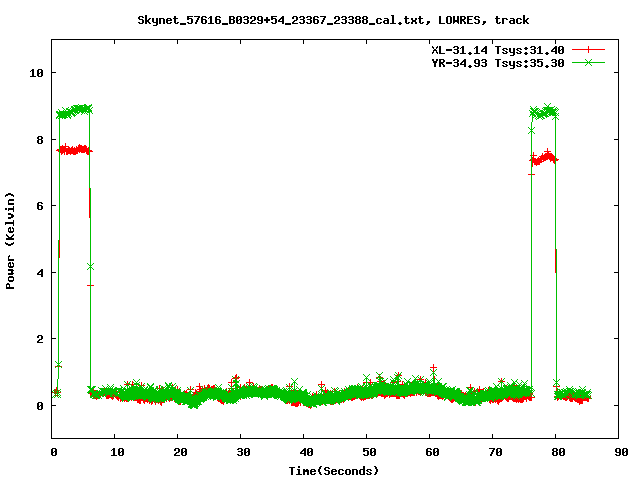Click the Power (Kelvin) y-axis label
This screenshot has width=640, height=480.
(10, 241)
